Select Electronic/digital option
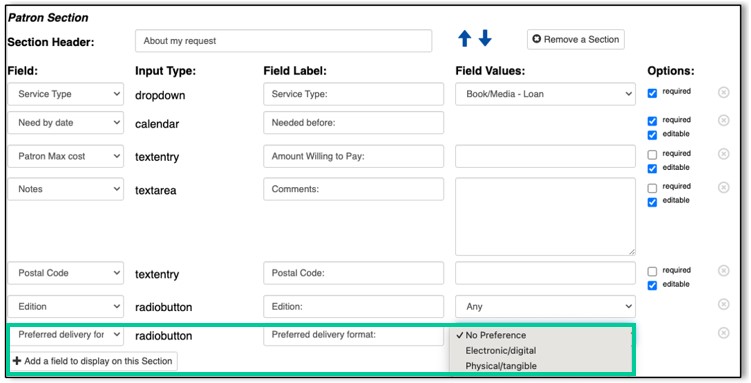 (x=541, y=350)
